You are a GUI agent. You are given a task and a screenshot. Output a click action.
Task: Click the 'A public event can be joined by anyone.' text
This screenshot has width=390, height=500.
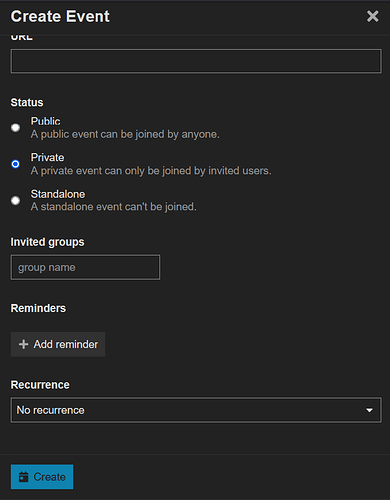click(x=125, y=134)
